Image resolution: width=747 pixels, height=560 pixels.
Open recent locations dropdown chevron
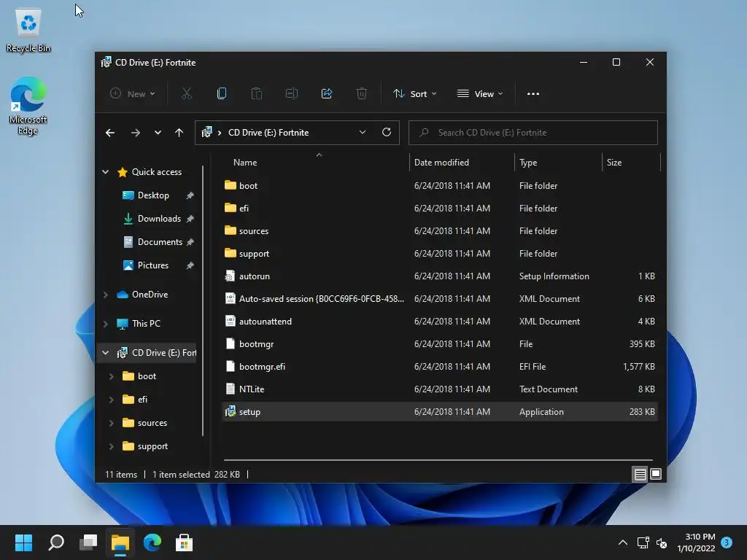point(158,133)
